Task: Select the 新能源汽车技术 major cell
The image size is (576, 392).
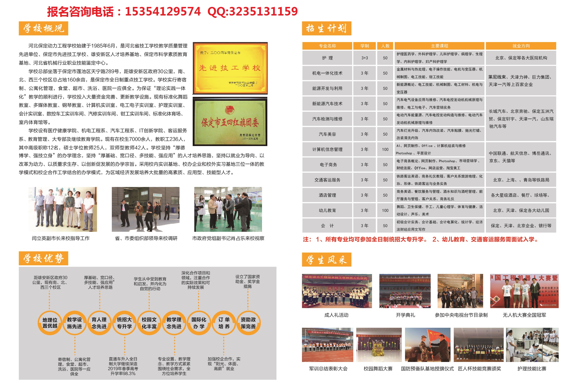Action: point(327,104)
